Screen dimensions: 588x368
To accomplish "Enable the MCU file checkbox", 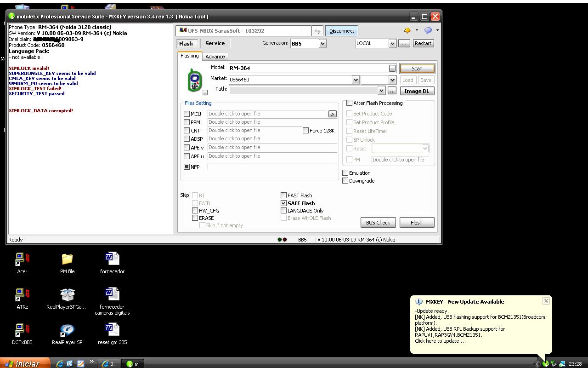I will click(x=187, y=114).
